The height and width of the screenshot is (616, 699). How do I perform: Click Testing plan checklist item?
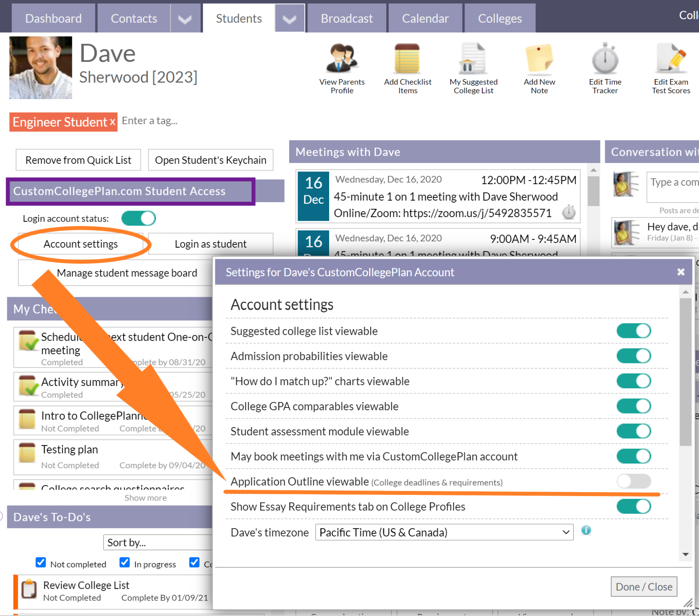coord(113,457)
